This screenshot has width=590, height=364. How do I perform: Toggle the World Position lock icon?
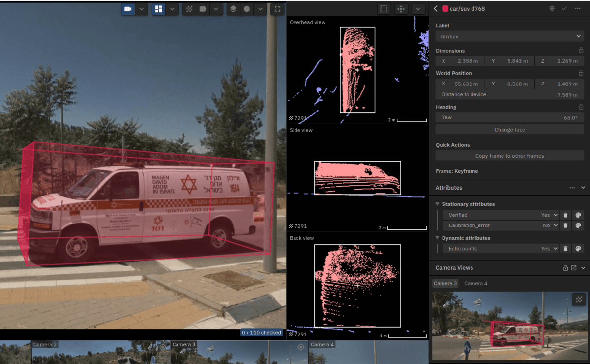[581, 73]
